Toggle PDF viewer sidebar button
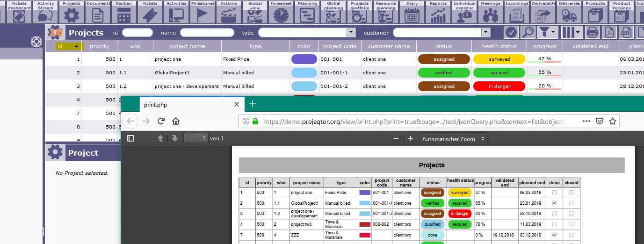Viewport: 644px width, 244px height. 130,138
